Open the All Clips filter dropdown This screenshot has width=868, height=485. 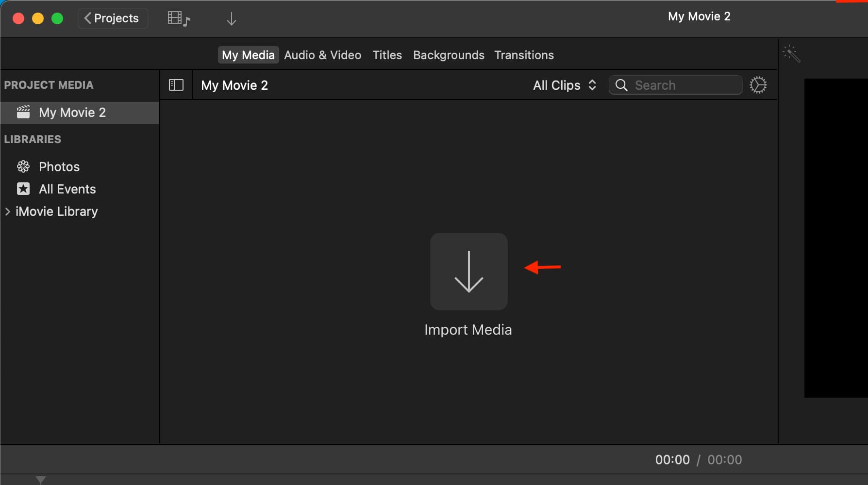pyautogui.click(x=565, y=85)
